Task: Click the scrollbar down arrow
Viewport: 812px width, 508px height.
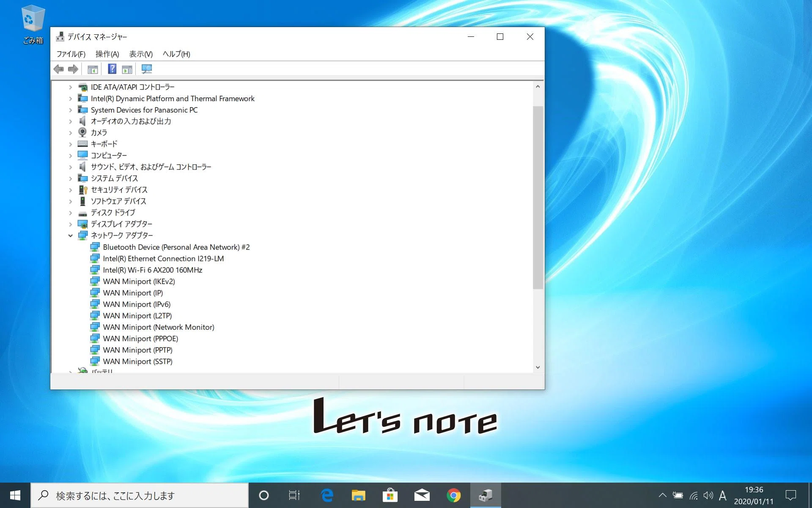Action: coord(538,367)
